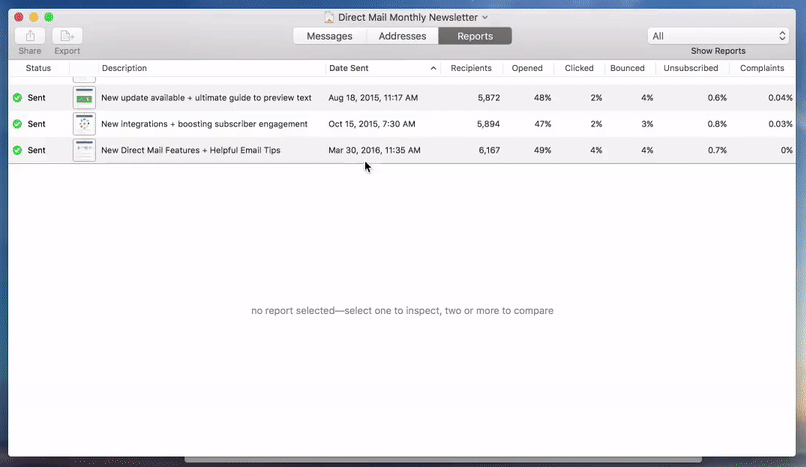
Task: Click opened value 47%
Action: click(542, 124)
